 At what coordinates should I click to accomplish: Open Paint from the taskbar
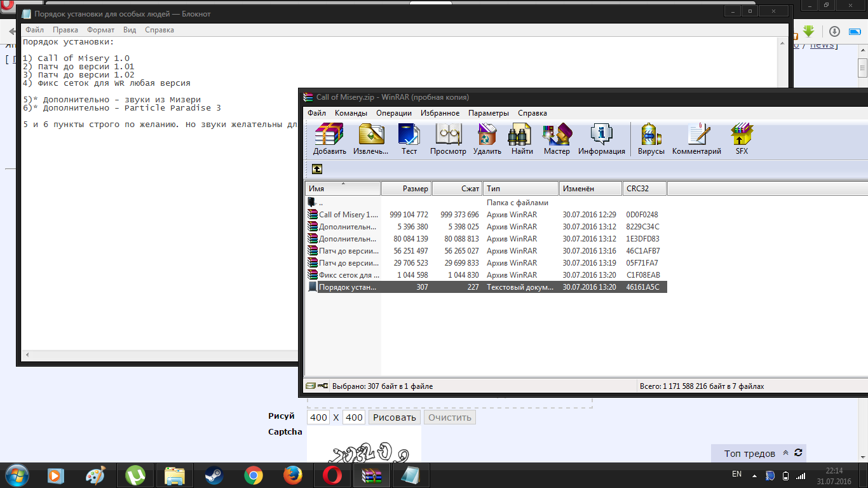tap(95, 475)
